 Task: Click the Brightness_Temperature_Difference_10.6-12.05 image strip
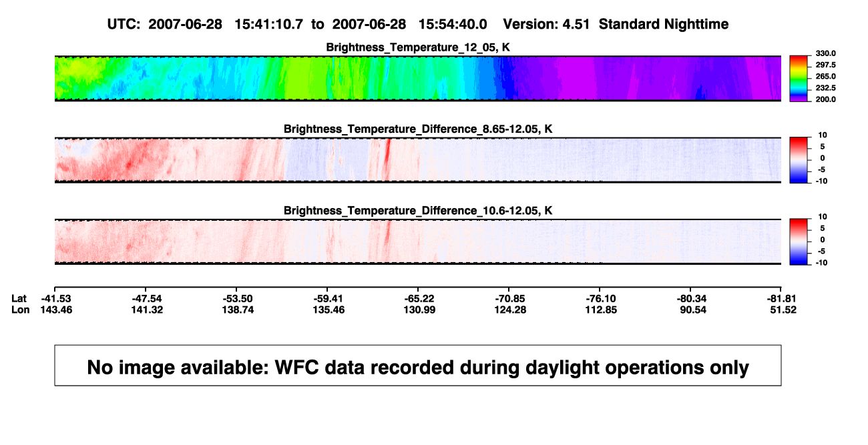[x=418, y=242]
